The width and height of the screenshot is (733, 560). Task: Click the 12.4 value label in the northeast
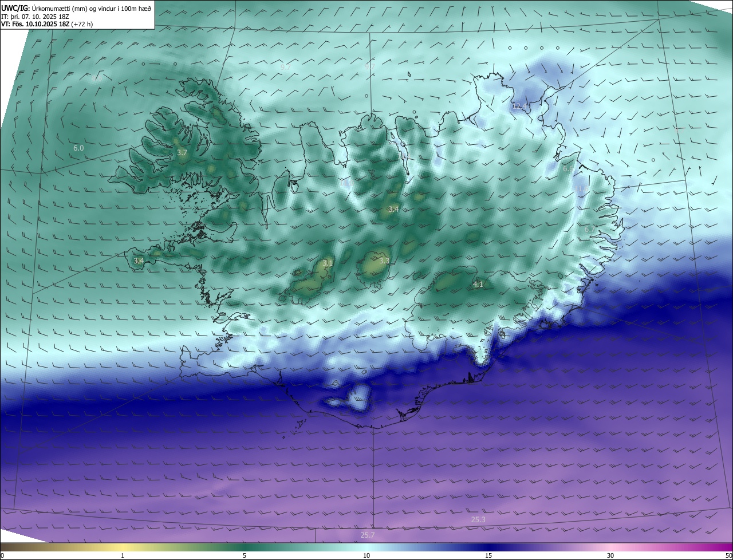pos(519,107)
